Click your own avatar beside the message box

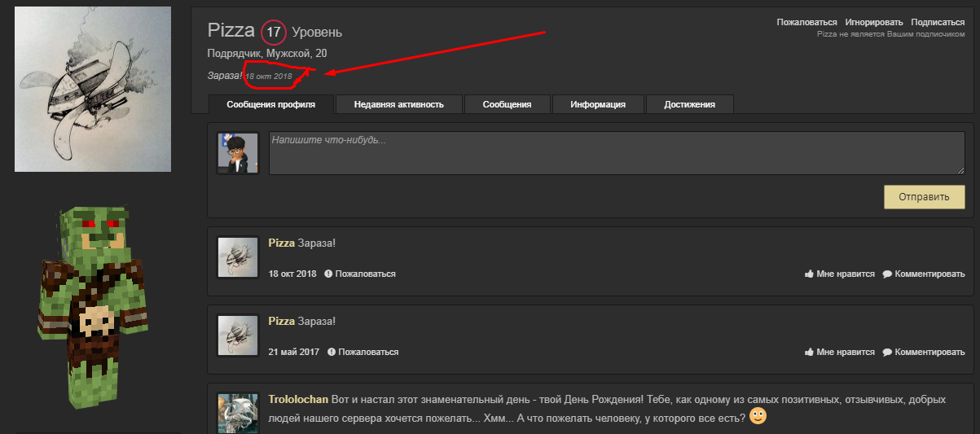pos(238,153)
